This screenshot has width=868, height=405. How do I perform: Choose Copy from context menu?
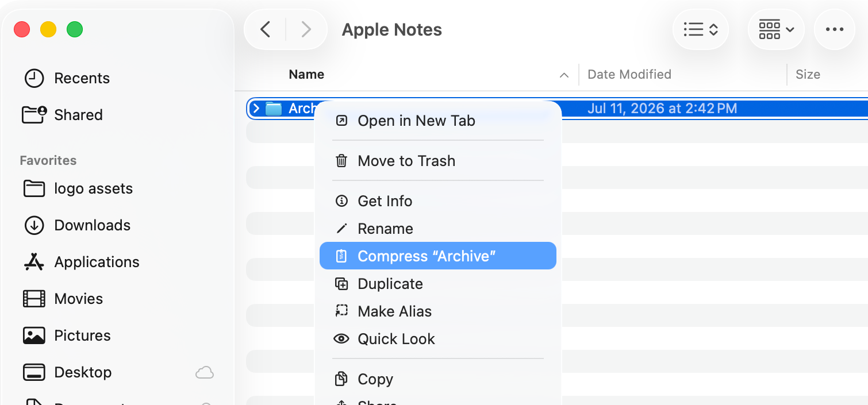click(x=438, y=379)
